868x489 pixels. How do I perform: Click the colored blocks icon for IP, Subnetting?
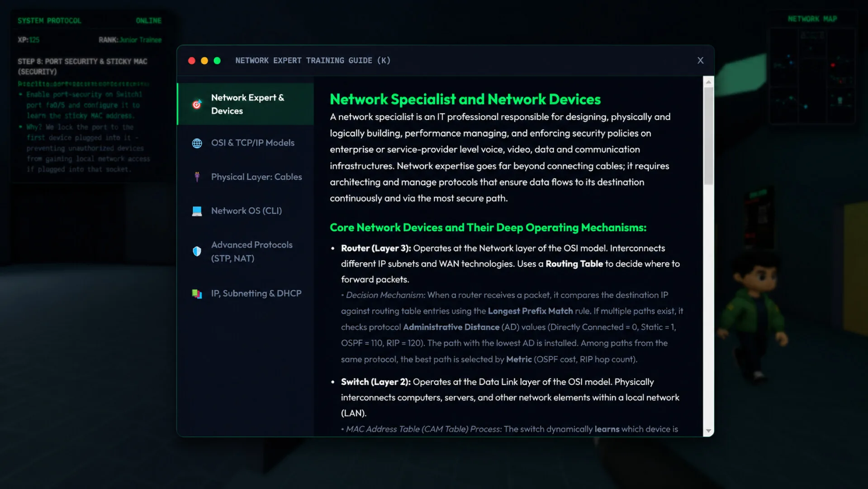197,293
